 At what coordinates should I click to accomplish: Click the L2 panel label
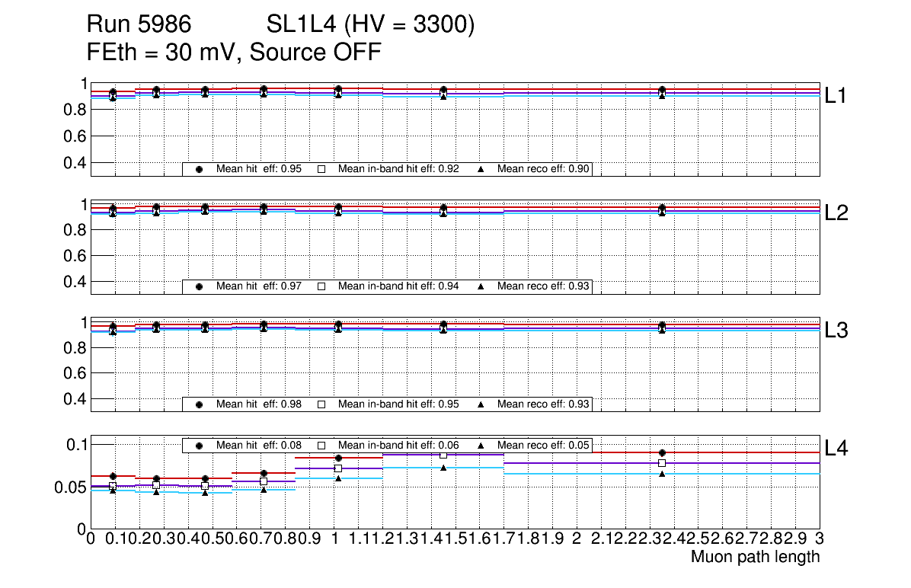coord(836,213)
